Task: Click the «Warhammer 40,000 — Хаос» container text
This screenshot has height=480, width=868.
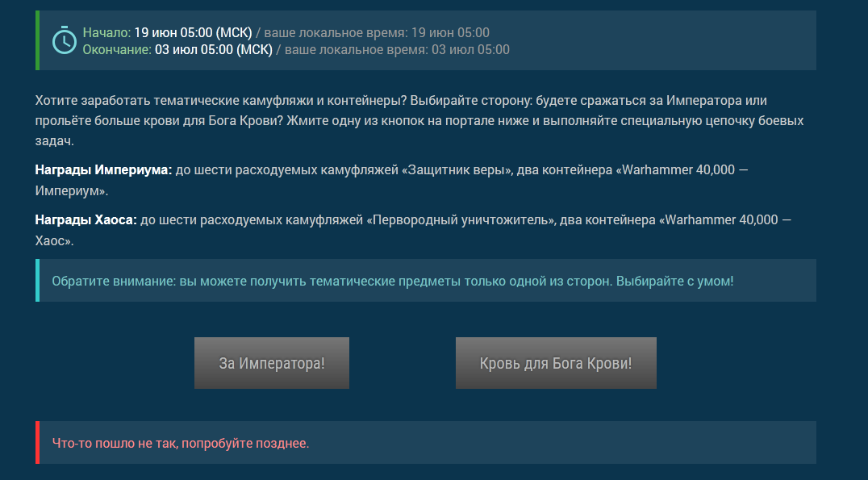Action: (x=728, y=219)
